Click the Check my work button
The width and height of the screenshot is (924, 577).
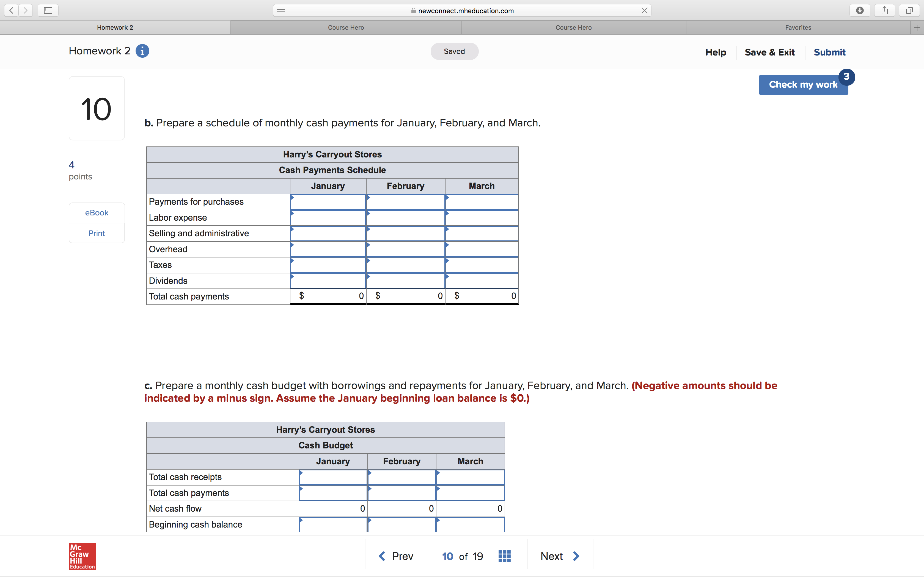point(803,85)
